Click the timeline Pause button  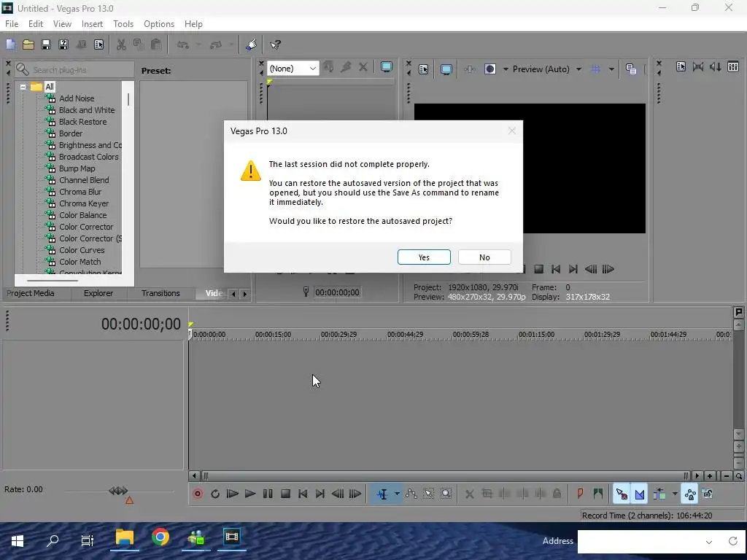[x=268, y=494]
